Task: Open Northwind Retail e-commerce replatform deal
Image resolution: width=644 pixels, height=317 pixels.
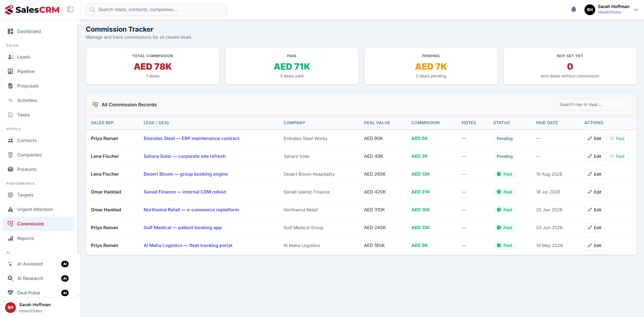Action: (191, 210)
